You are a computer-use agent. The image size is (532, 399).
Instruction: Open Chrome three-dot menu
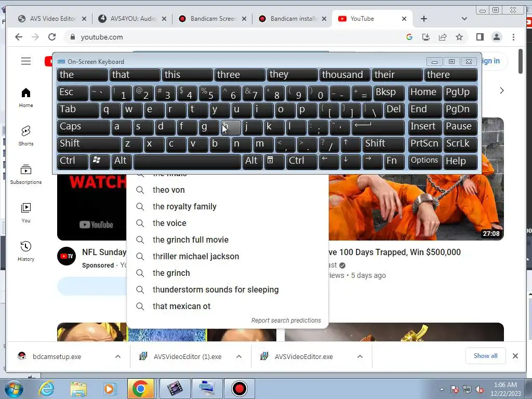[x=513, y=37]
